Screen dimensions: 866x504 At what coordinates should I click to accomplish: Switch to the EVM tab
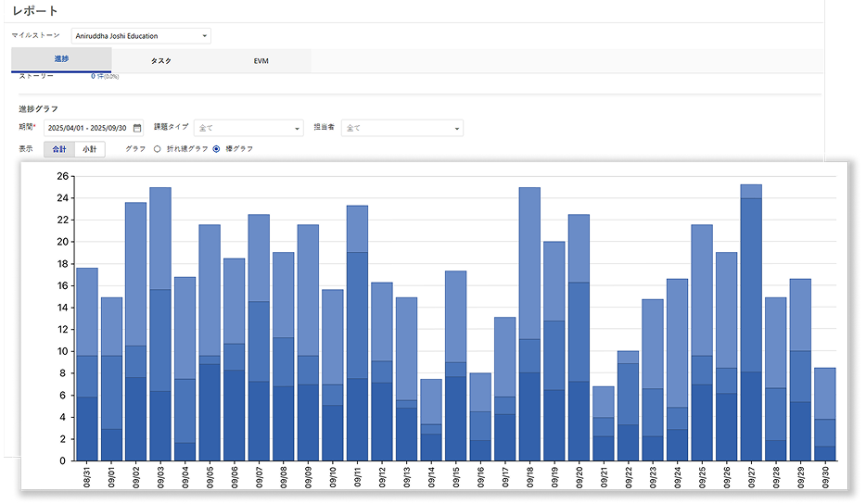(x=261, y=60)
